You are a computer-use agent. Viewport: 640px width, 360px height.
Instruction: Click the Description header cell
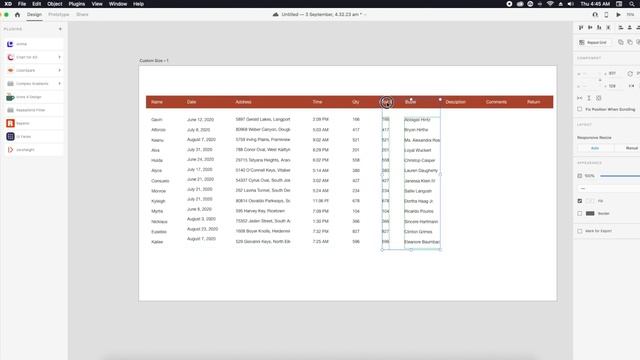pyautogui.click(x=456, y=102)
